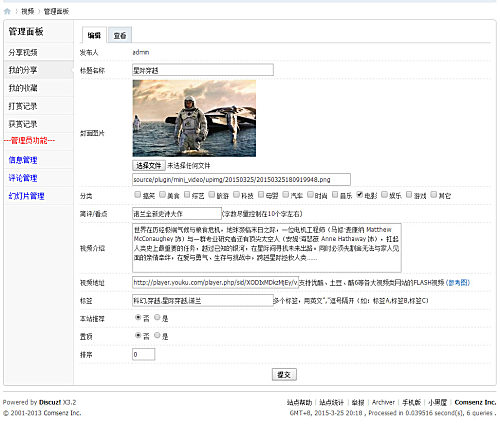Open 分享视频 in the sidebar

pyautogui.click(x=23, y=52)
